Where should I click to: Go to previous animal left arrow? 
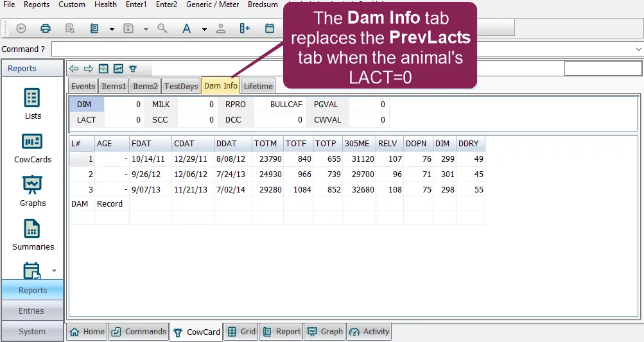click(74, 69)
